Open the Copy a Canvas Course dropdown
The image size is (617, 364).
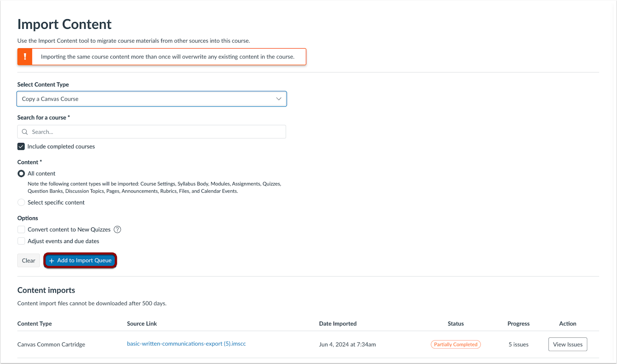(152, 99)
